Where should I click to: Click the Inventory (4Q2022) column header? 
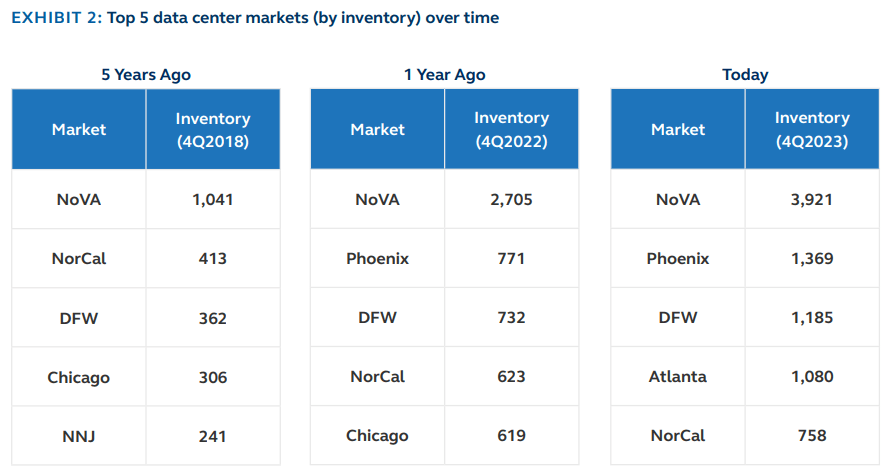pos(511,129)
